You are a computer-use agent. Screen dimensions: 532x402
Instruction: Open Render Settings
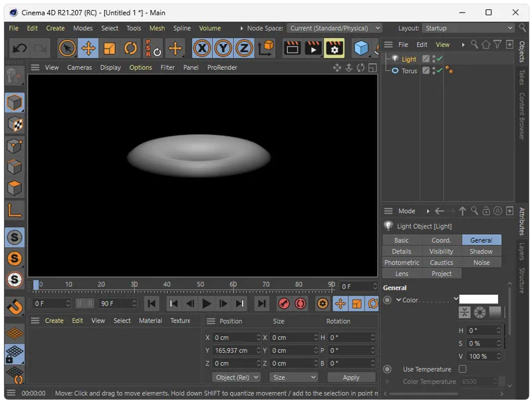334,48
